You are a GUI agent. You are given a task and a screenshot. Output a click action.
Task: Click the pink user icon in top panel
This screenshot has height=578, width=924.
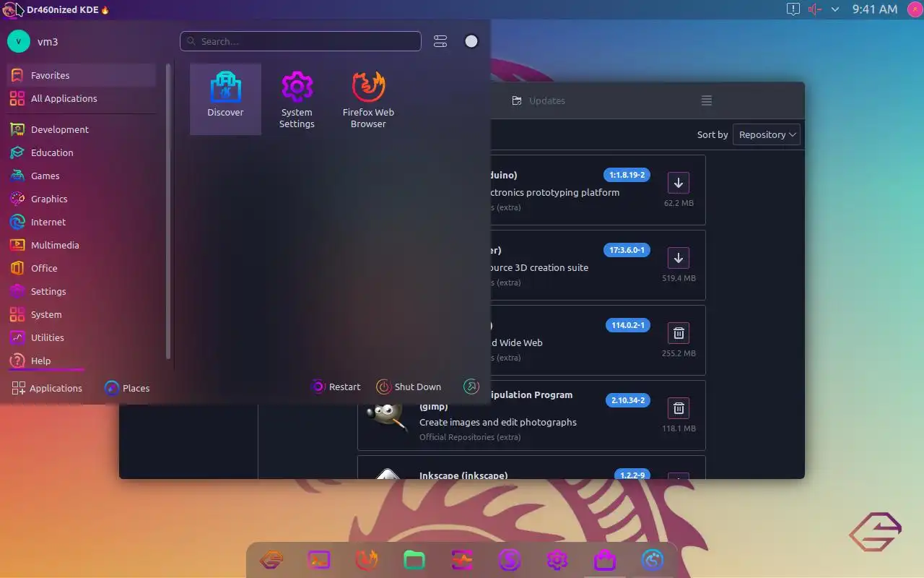point(914,9)
